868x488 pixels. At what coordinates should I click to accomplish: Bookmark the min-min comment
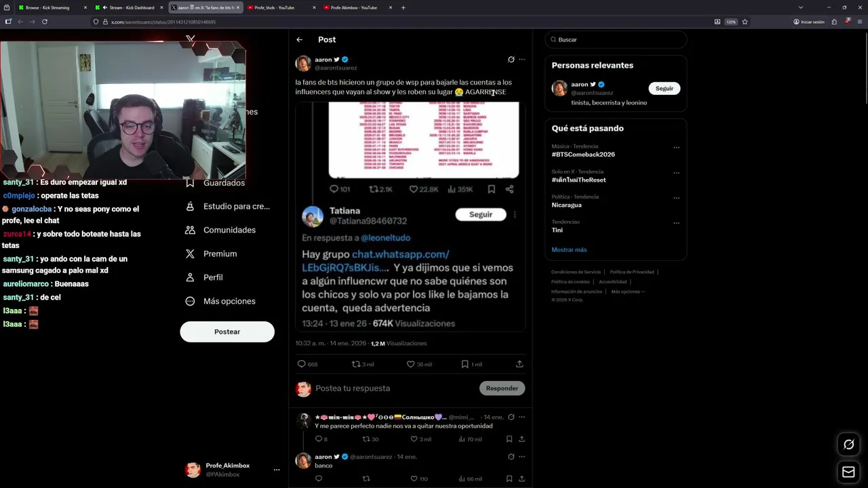[509, 439]
